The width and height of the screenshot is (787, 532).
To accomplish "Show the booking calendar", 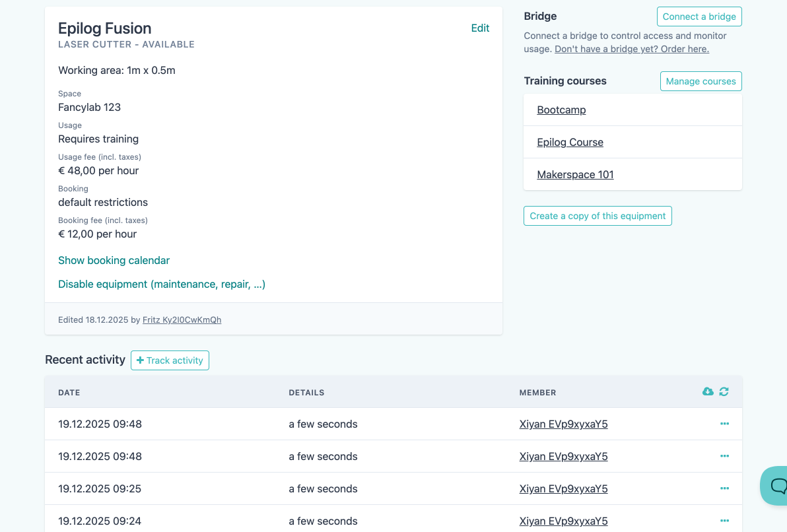I will [x=114, y=261].
